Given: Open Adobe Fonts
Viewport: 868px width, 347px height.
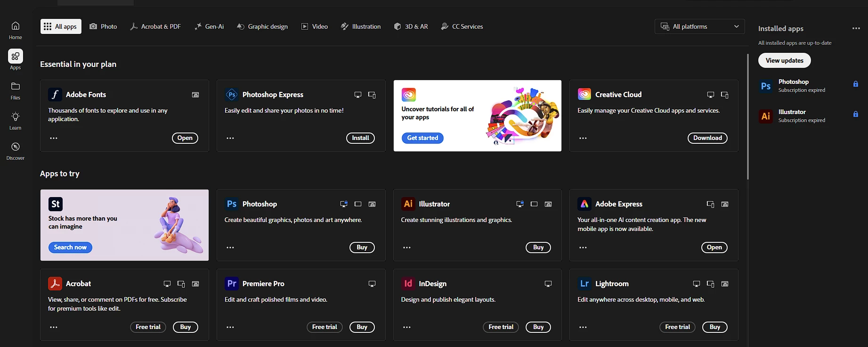Looking at the screenshot, I should pos(185,138).
